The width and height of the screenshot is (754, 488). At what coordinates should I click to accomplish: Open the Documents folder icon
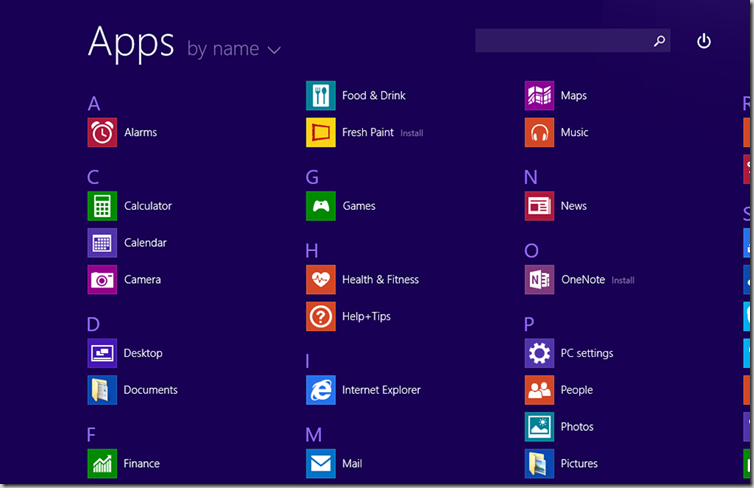[102, 390]
